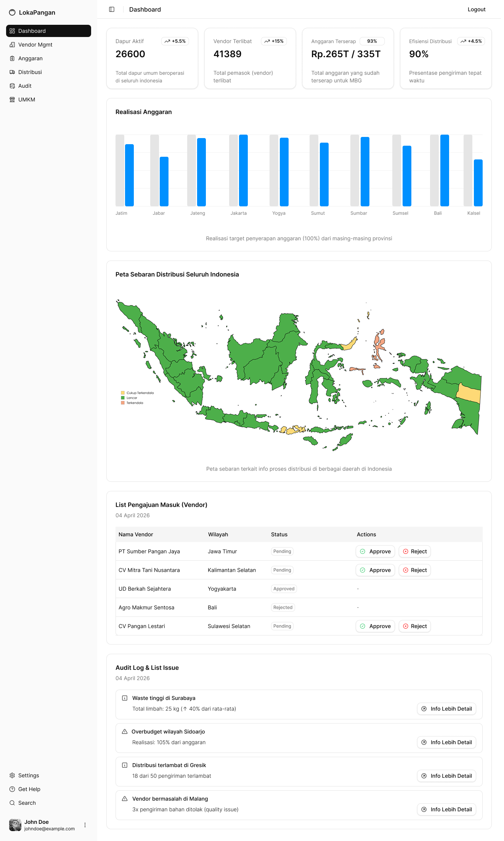Open the three-dot menu beside John Doe
The height and width of the screenshot is (841, 504).
point(85,825)
